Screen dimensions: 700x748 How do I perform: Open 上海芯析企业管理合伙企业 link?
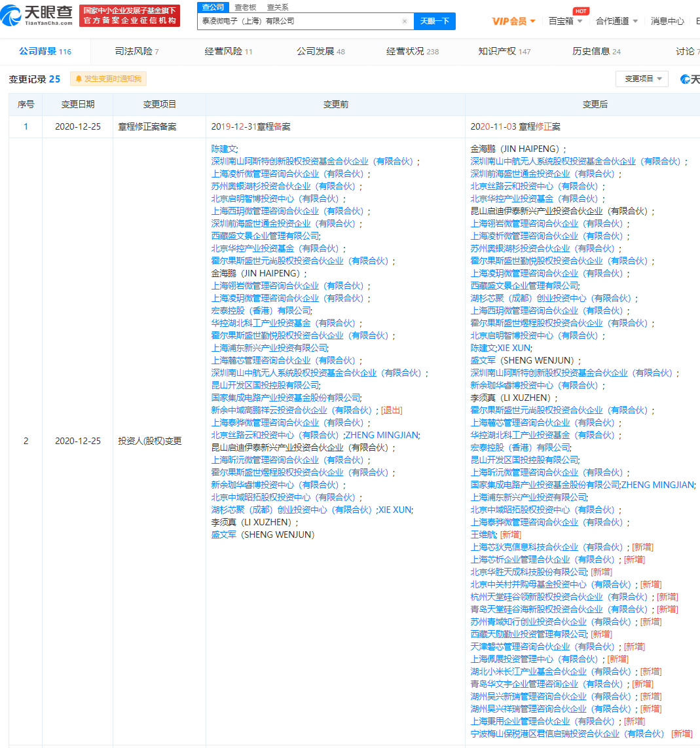(x=543, y=559)
